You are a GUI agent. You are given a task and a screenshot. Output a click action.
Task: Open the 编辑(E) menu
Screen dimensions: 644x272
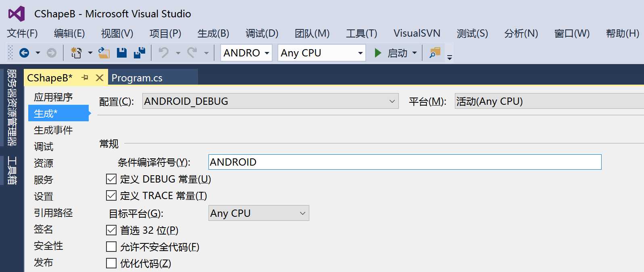[x=69, y=33]
